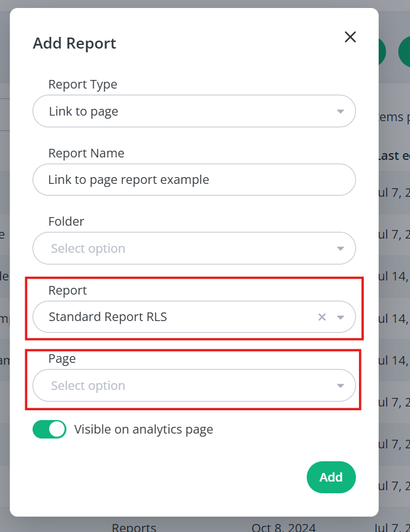The image size is (410, 532).
Task: Focus the Report Name text field
Action: (x=194, y=180)
